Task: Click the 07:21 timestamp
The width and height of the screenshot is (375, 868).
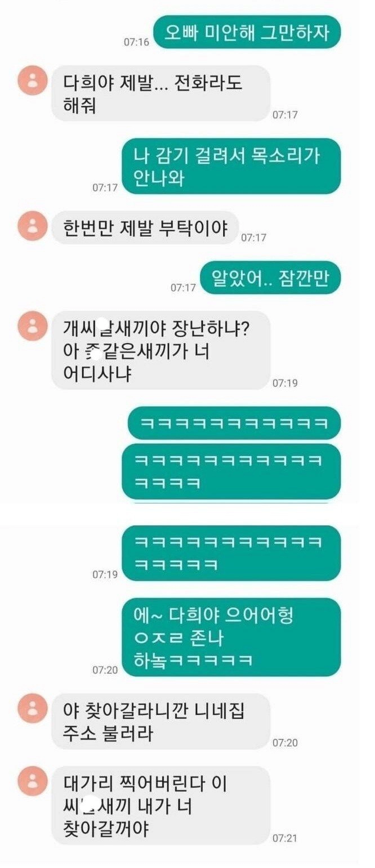Action: coord(285,838)
